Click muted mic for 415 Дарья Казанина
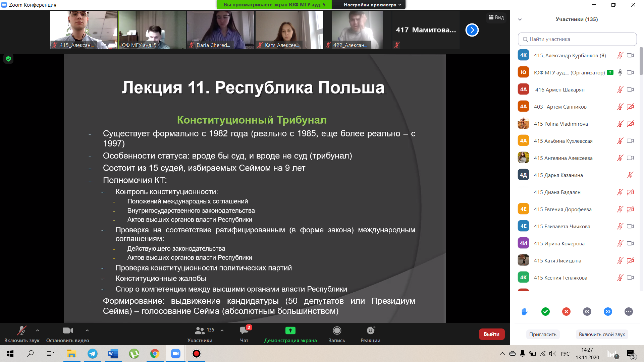The image size is (644, 362). click(x=630, y=175)
